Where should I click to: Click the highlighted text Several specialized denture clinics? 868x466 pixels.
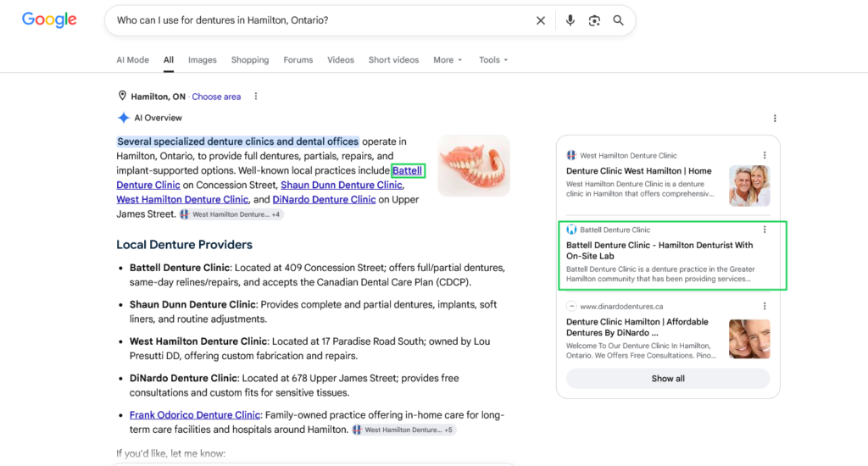point(238,141)
